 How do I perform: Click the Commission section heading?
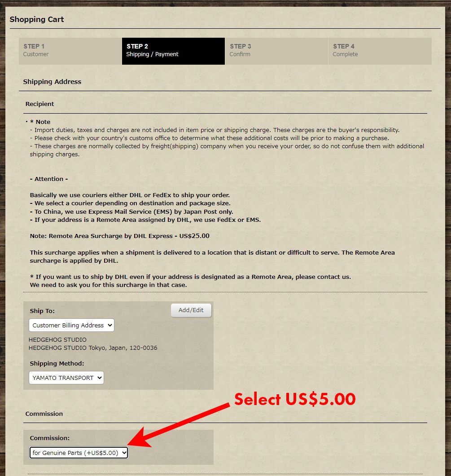[44, 414]
